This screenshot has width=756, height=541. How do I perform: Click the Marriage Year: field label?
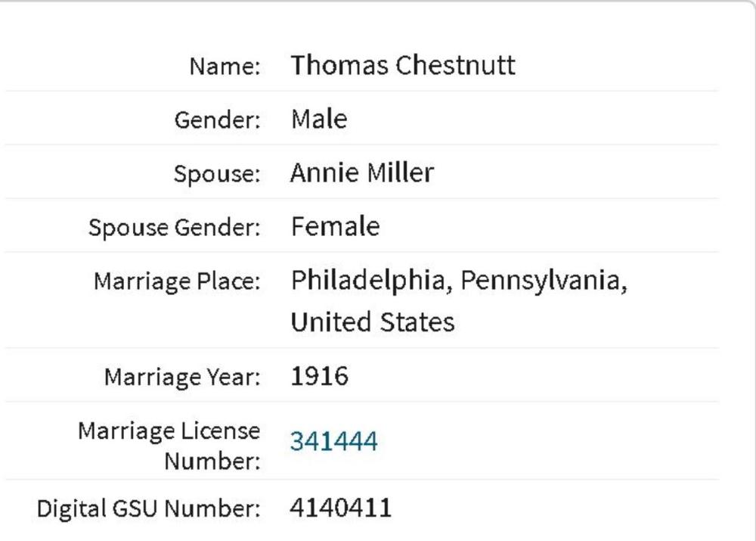(182, 377)
